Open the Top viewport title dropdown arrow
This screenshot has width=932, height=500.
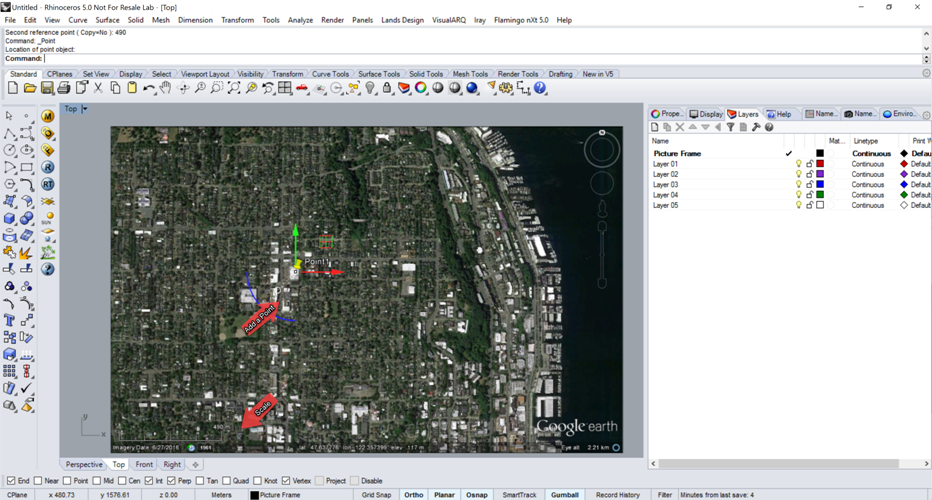coord(84,109)
